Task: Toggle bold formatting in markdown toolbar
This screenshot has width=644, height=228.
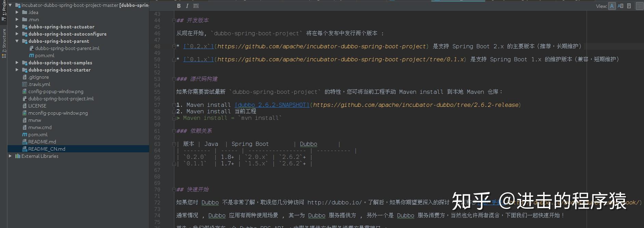Action: pos(179,6)
